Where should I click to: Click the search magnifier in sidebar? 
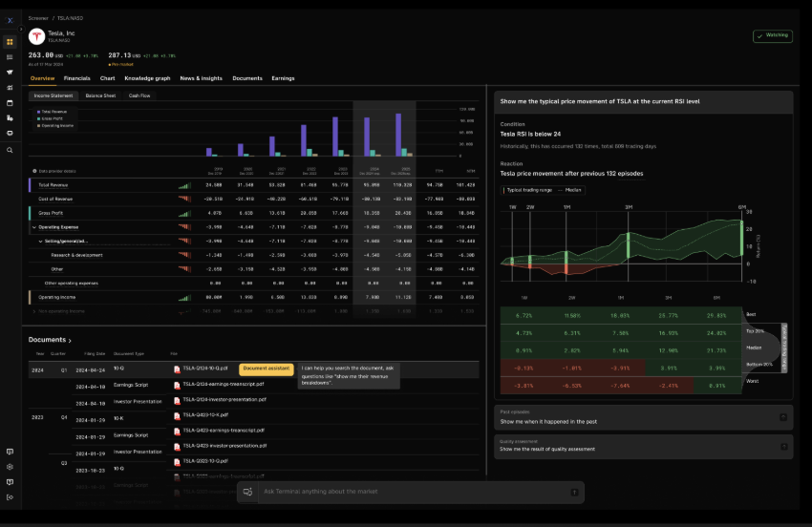coord(10,150)
